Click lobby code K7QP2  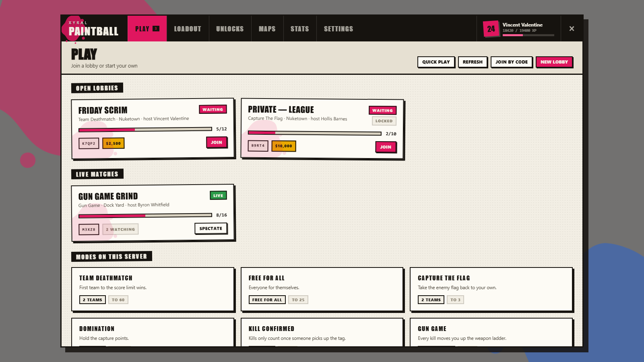(x=89, y=143)
